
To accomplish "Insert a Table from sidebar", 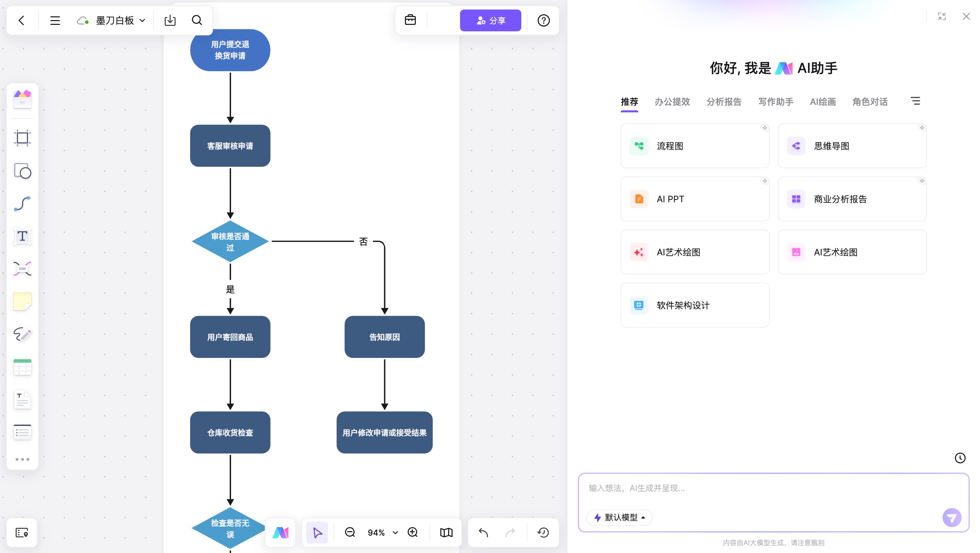I will click(x=22, y=367).
